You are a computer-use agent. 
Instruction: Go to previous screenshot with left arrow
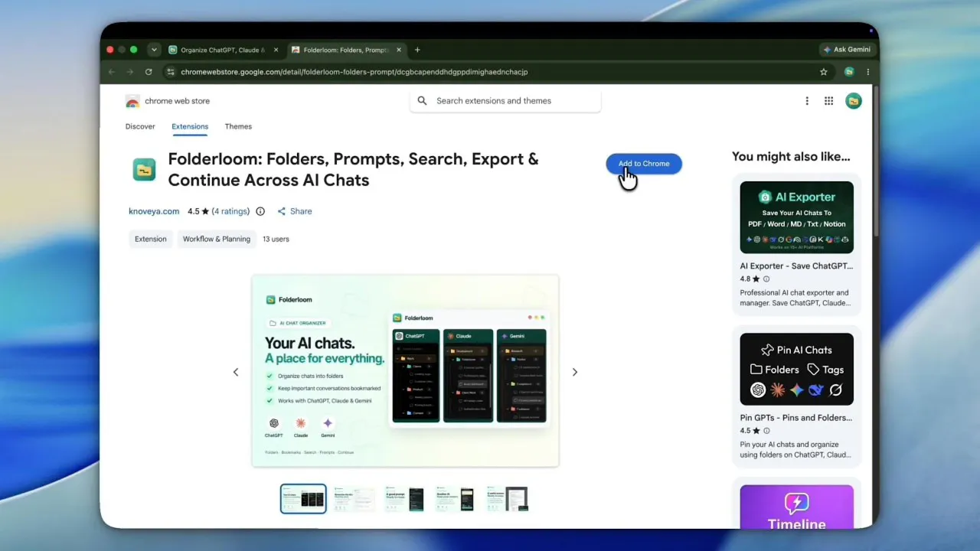click(236, 372)
